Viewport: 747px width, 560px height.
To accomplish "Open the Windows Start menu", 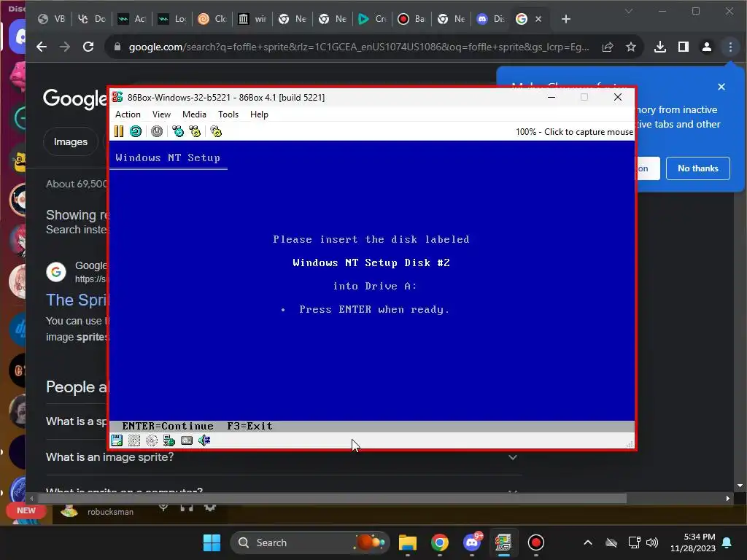I will click(x=212, y=542).
